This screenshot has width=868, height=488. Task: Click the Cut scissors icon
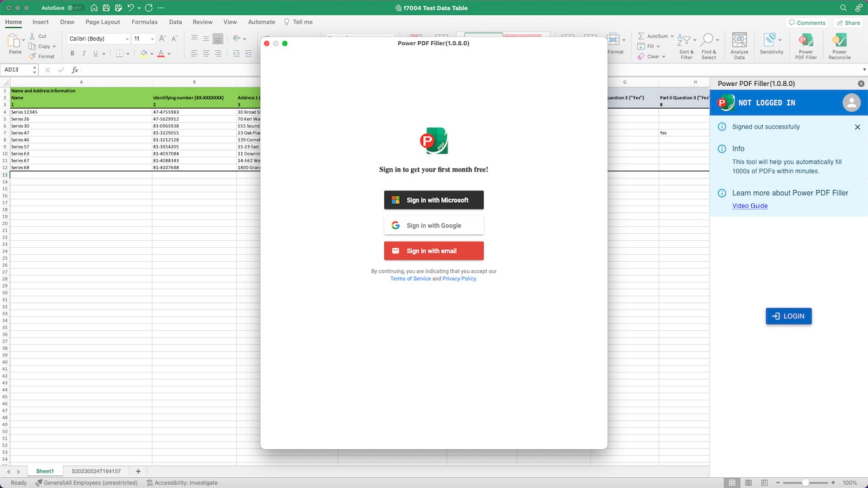(32, 36)
